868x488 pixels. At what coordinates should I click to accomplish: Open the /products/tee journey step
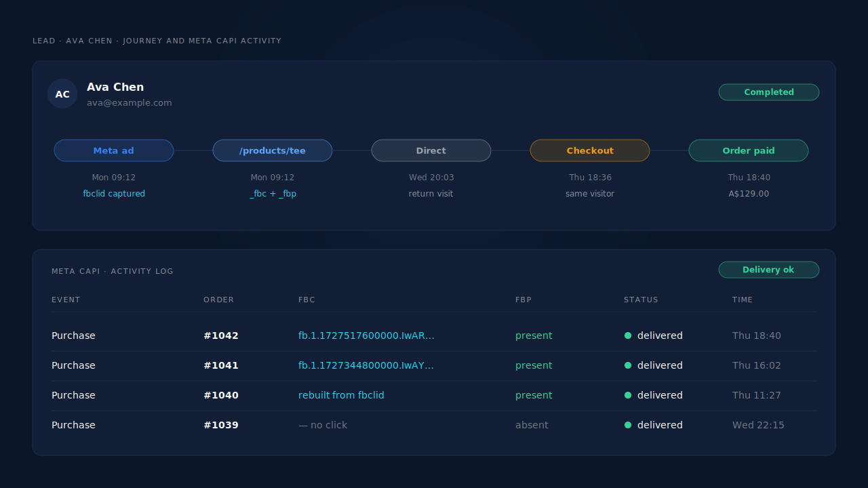coord(273,150)
